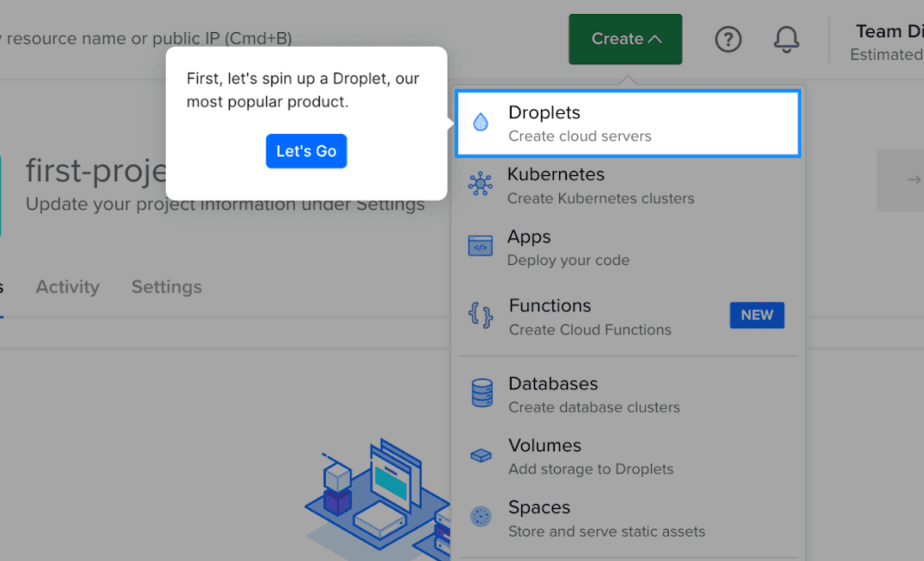
Task: Click the 'Create database clusters' description
Action: (x=594, y=407)
